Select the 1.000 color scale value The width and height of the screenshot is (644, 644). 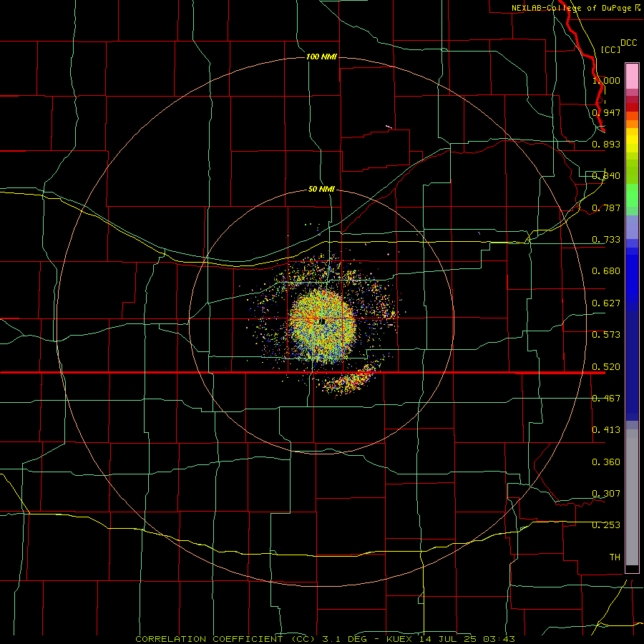click(x=606, y=80)
